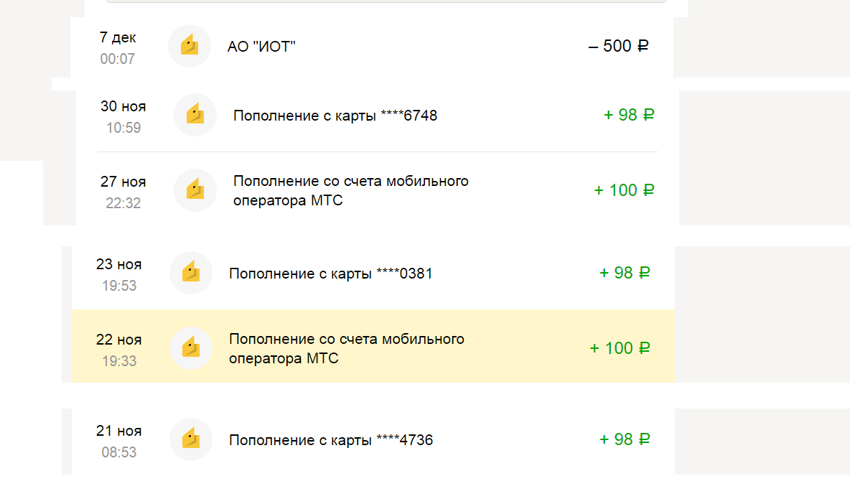Open highlighted 22 ноя МТС top-up
Image resolution: width=850 pixels, height=504 pixels.
click(346, 348)
